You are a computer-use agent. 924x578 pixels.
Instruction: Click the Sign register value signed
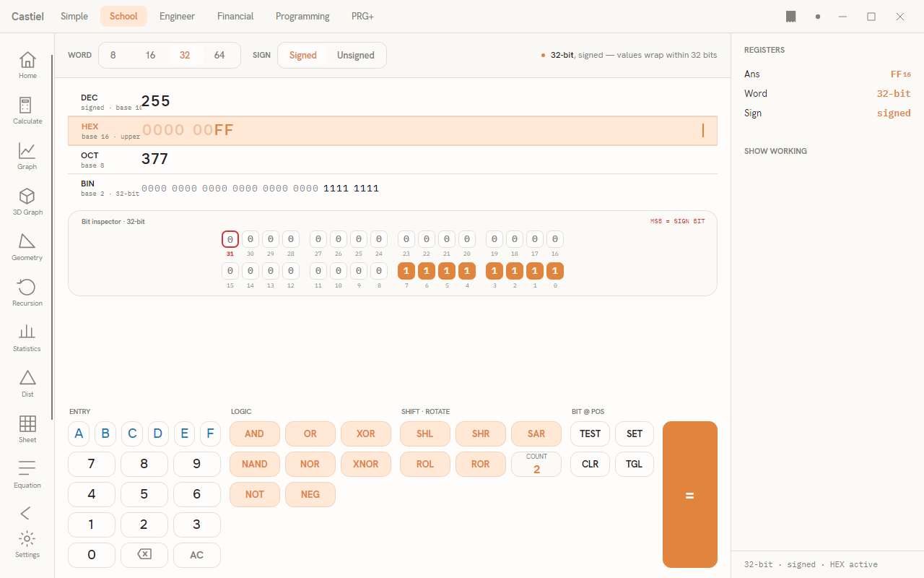894,113
